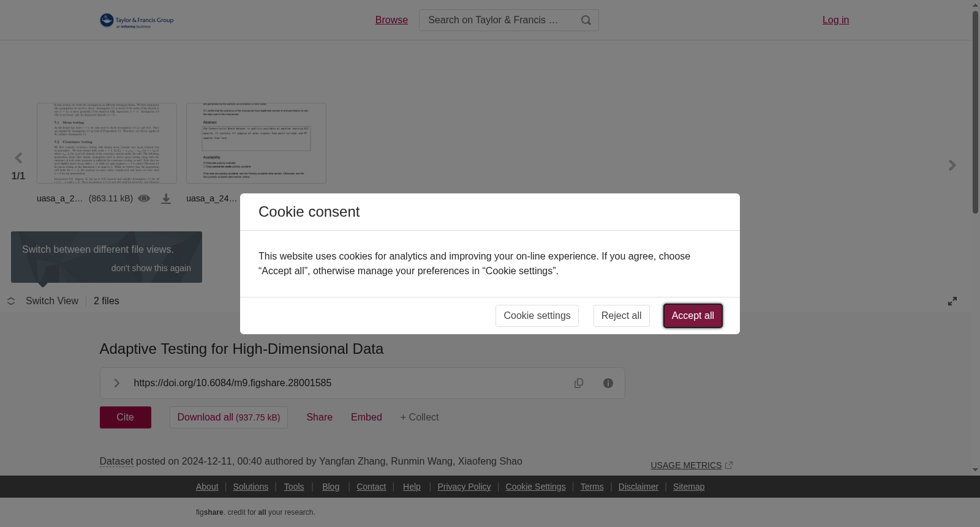Screen dimensions: 980x527
Task: Open the Disclaimer footer link
Action: coord(638,487)
